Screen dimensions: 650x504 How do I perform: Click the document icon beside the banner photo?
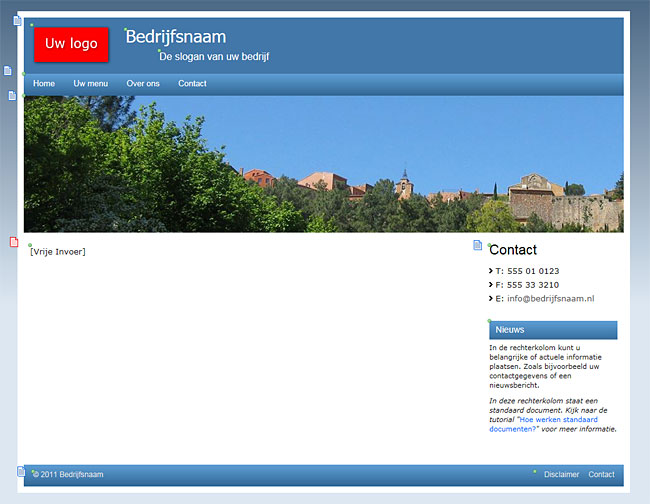12,95
